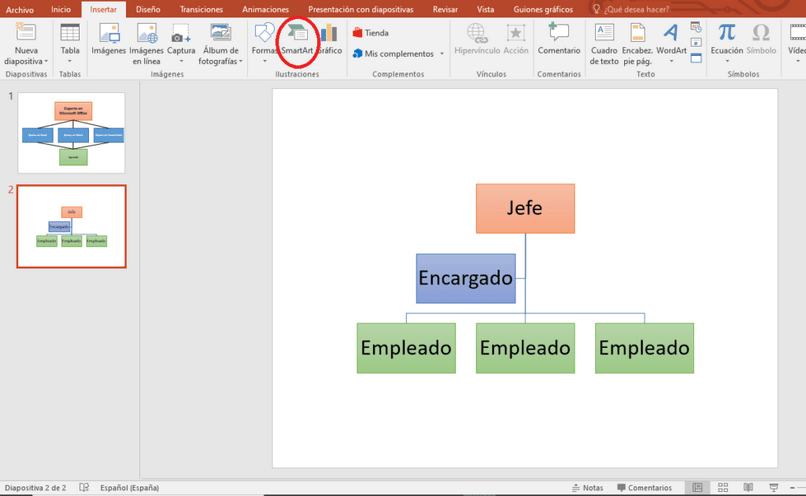
Task: Insert a Gráfico chart
Action: 329,40
